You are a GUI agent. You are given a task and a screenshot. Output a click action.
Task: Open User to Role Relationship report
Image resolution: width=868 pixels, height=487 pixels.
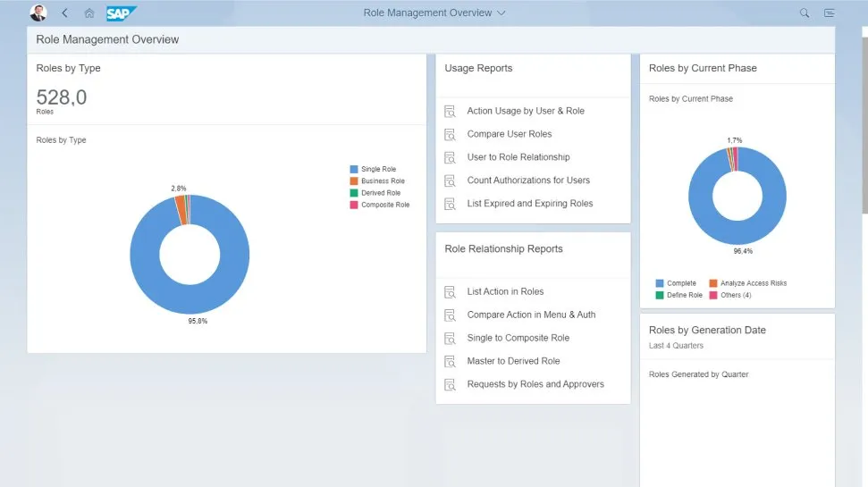click(x=518, y=157)
